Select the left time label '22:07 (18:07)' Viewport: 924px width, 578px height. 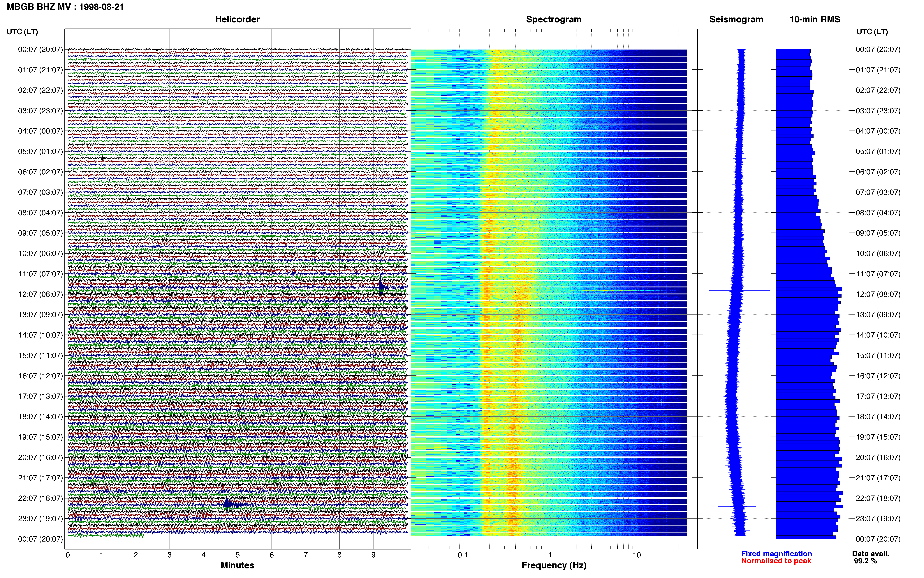41,498
